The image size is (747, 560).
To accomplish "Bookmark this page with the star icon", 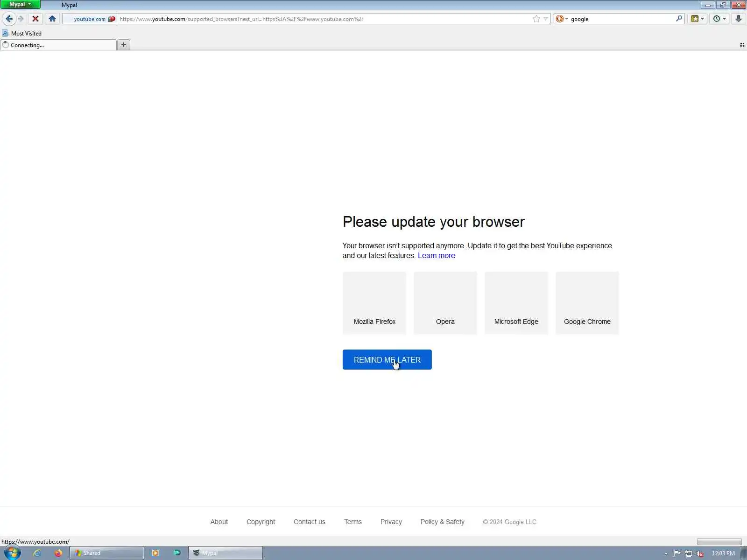I will 536,19.
